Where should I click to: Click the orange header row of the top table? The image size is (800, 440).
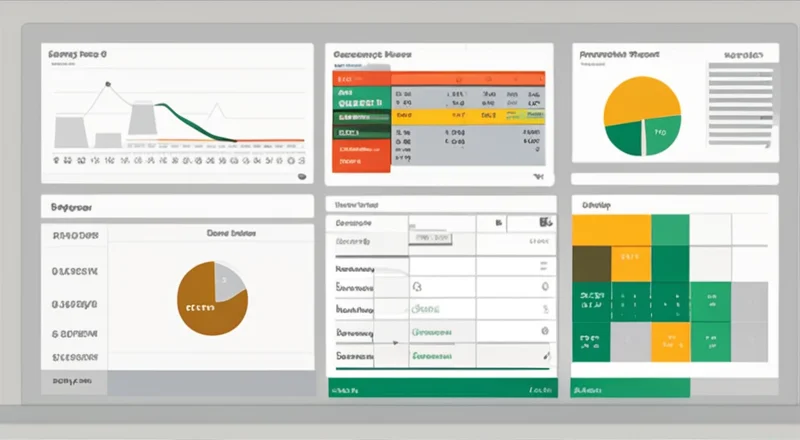(x=438, y=78)
